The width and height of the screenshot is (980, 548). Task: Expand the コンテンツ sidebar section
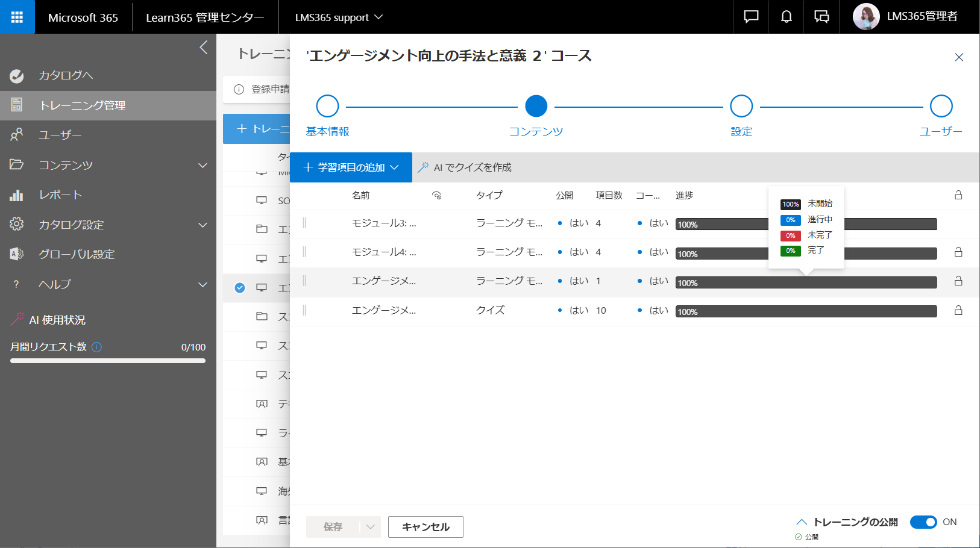click(x=203, y=165)
